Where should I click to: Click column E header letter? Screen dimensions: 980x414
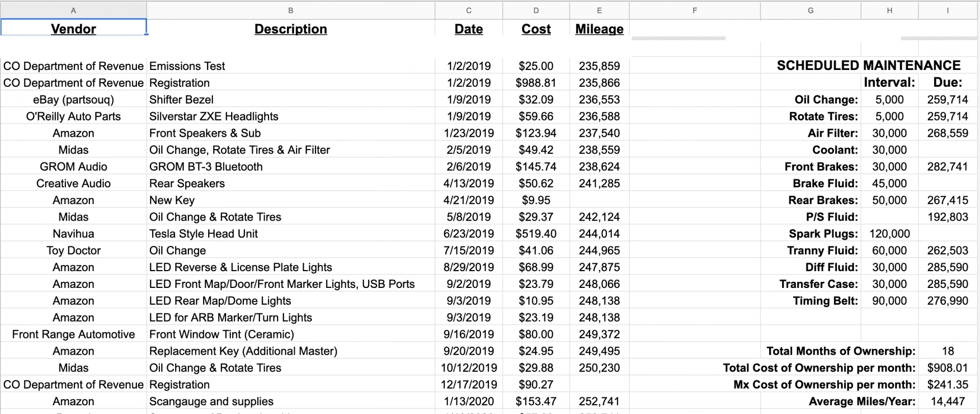click(599, 10)
